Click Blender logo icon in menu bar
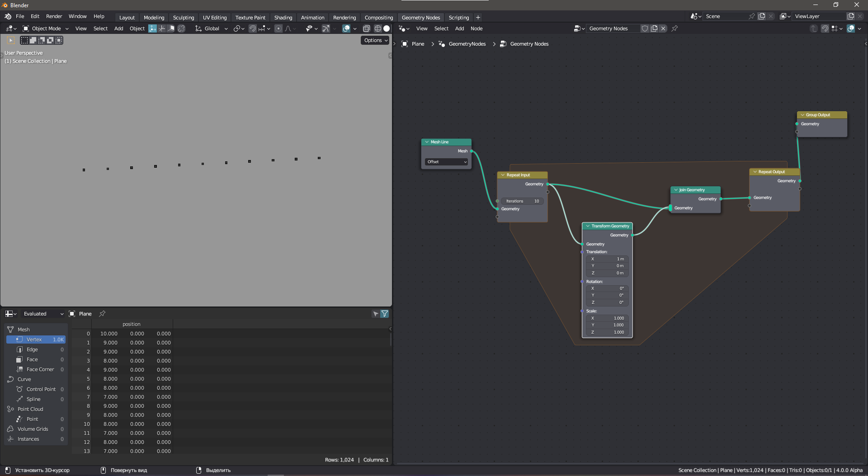This screenshot has height=476, width=868. [x=8, y=16]
